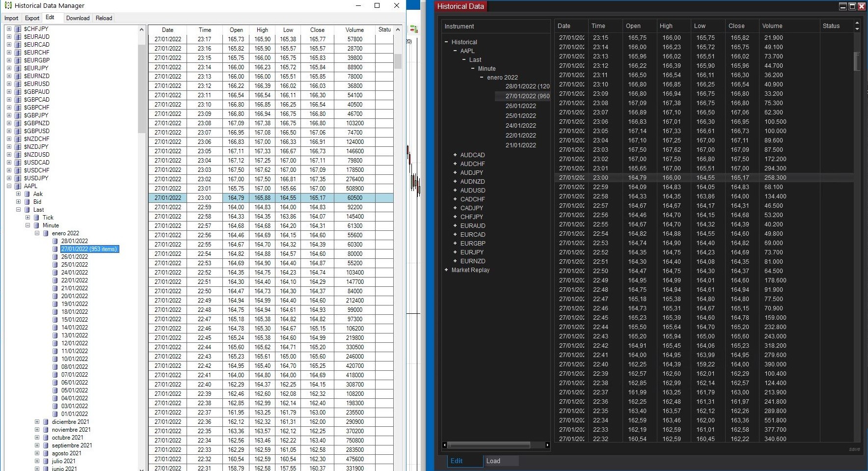Click the 258.300 volume cell at 23:00
The width and height of the screenshot is (868, 471).
(x=775, y=178)
